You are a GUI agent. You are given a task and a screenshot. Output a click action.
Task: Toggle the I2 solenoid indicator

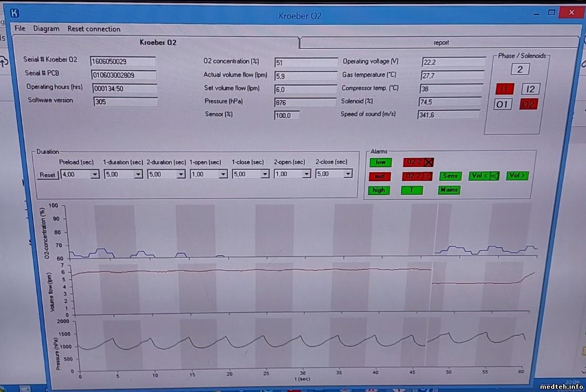[531, 89]
